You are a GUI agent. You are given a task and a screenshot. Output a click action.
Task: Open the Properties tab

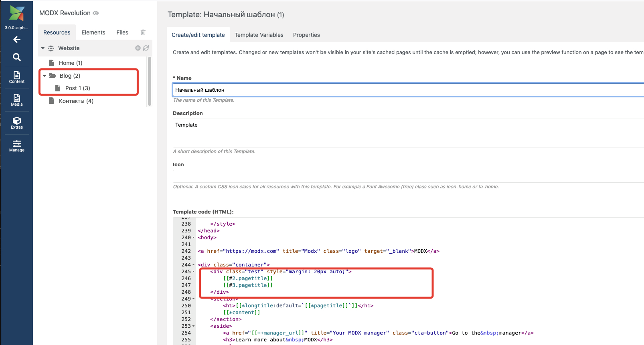[306, 35]
